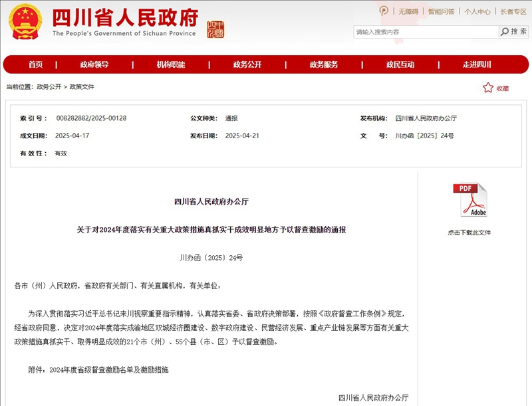
Task: Click 政务公开 in the breadcrumb path
Action: [49, 87]
